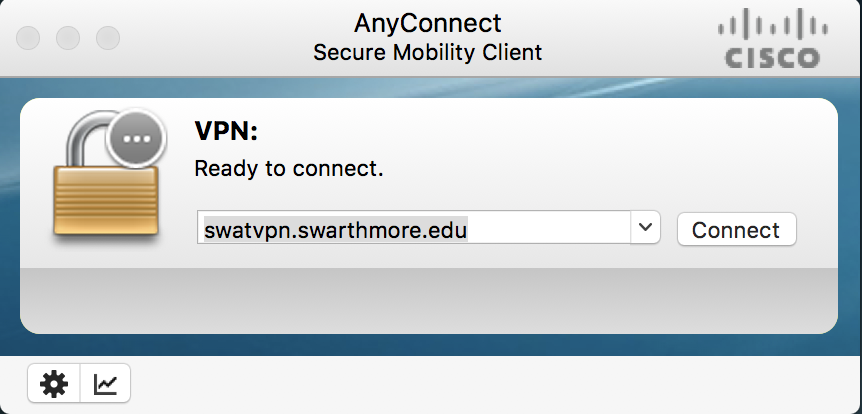Viewport: 862px width, 414px height.
Task: Minimize the AnyConnect window
Action: [68, 38]
